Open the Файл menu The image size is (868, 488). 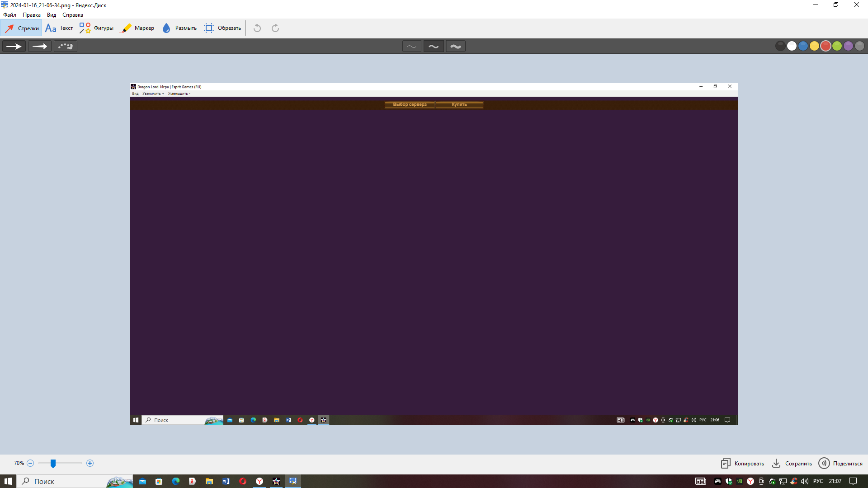(9, 15)
